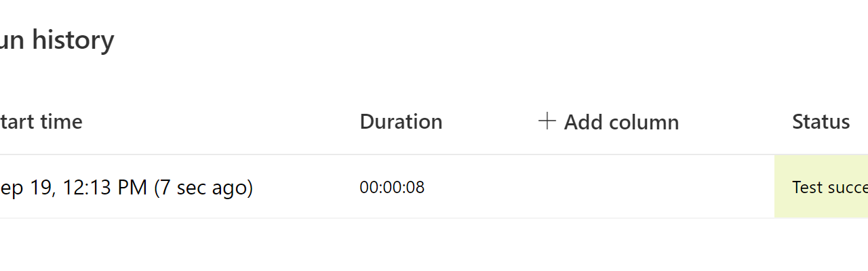The height and width of the screenshot is (271, 868).
Task: Click the 00:00:08 duration value
Action: pyautogui.click(x=392, y=188)
